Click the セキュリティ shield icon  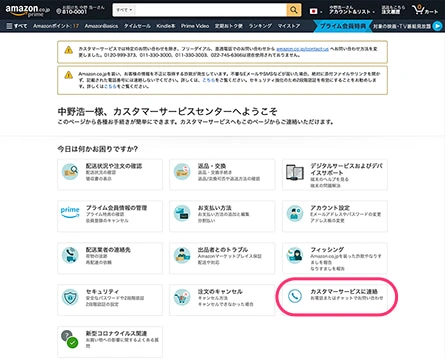(x=70, y=297)
